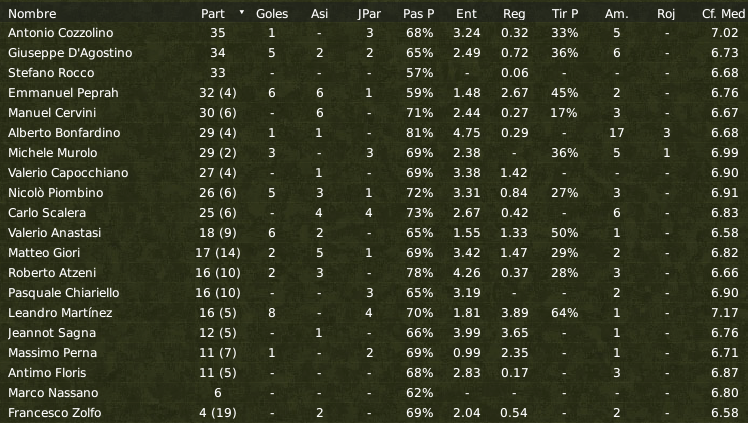
Task: Click Francesco Zolfo in the table
Action: pyautogui.click(x=54, y=413)
